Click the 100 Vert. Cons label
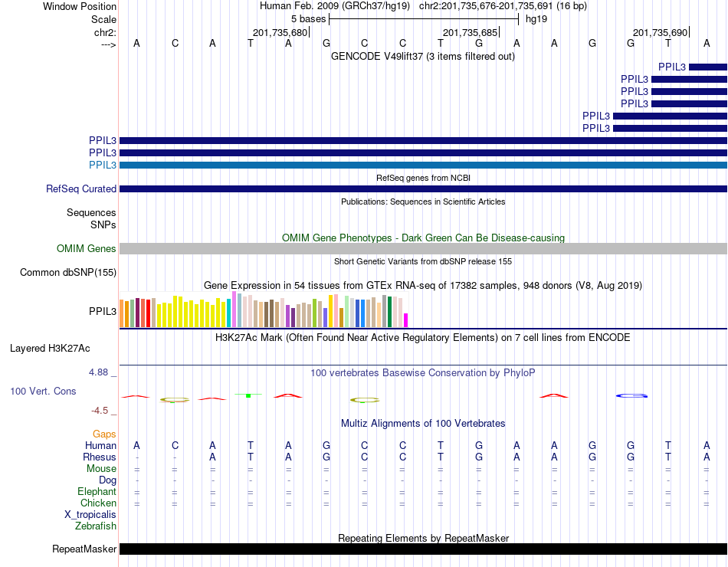The width and height of the screenshot is (728, 567). point(43,392)
